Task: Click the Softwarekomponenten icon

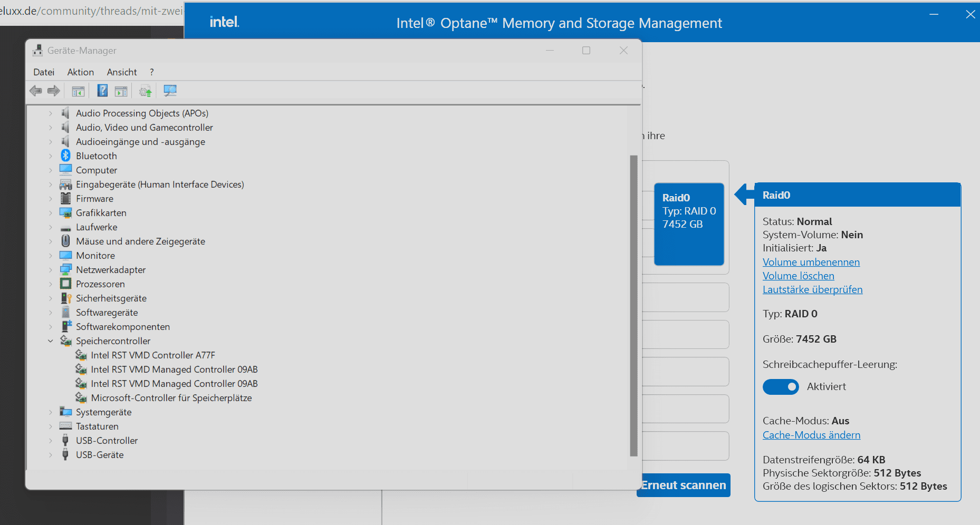Action: 66,326
